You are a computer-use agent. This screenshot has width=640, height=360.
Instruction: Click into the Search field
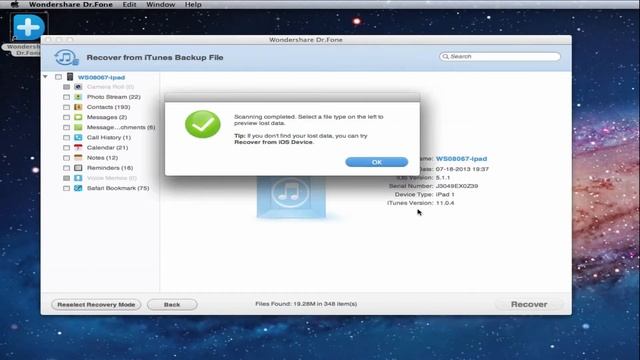pyautogui.click(x=500, y=57)
